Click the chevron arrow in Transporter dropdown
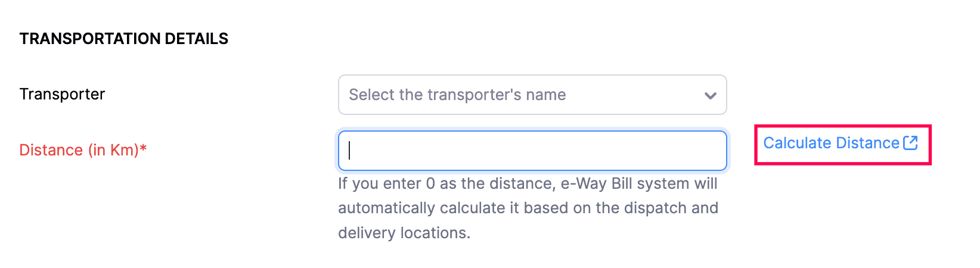This screenshot has width=980, height=268. pyautogui.click(x=710, y=95)
